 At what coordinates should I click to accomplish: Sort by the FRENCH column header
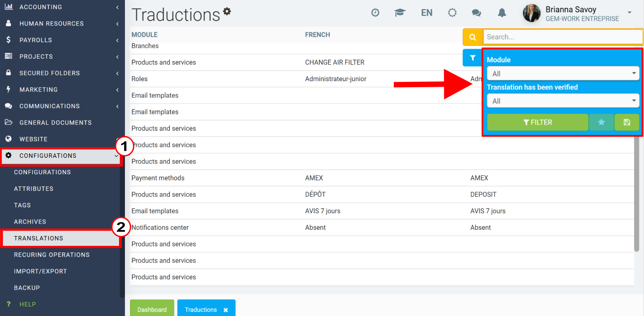point(317,35)
